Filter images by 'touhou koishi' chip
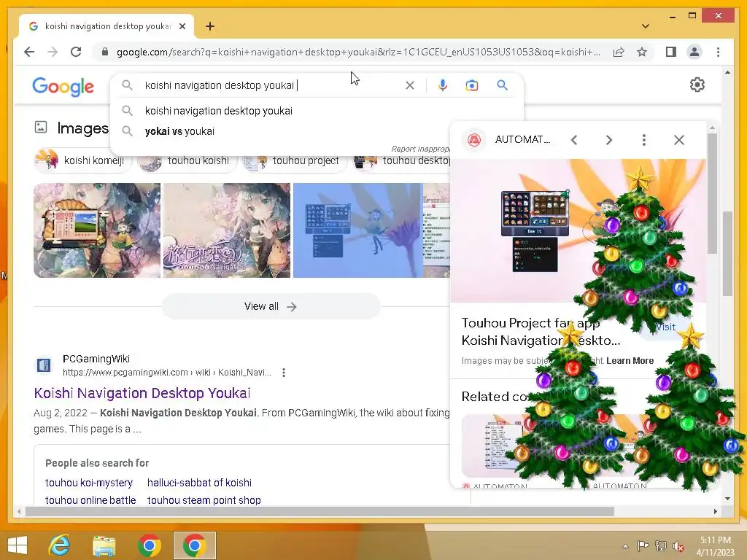This screenshot has height=560, width=747. point(187,160)
